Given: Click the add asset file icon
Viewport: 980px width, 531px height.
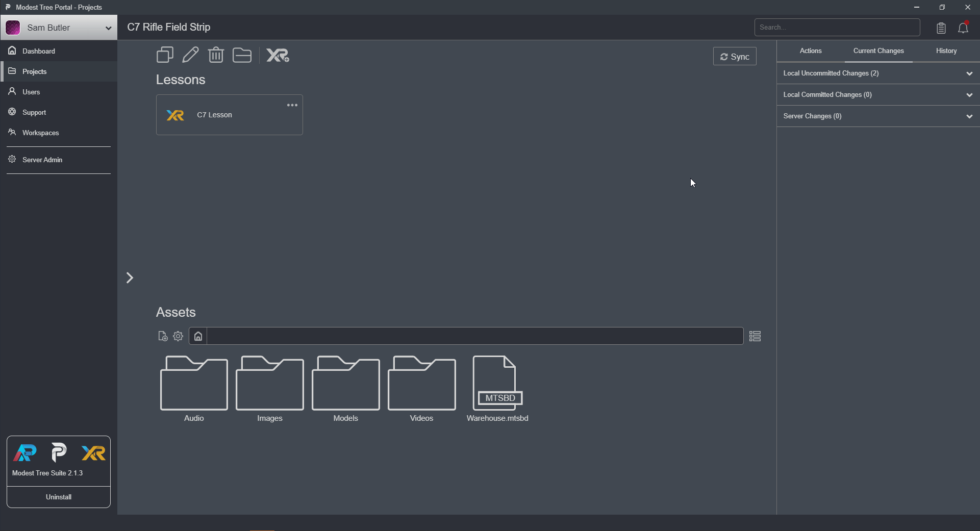Looking at the screenshot, I should pyautogui.click(x=163, y=336).
